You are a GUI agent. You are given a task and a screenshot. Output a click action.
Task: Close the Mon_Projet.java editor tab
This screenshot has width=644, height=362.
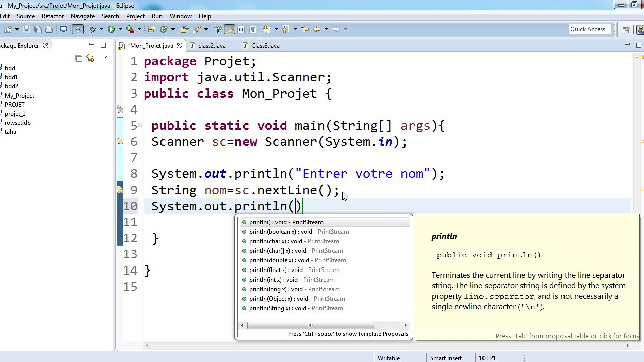(179, 46)
